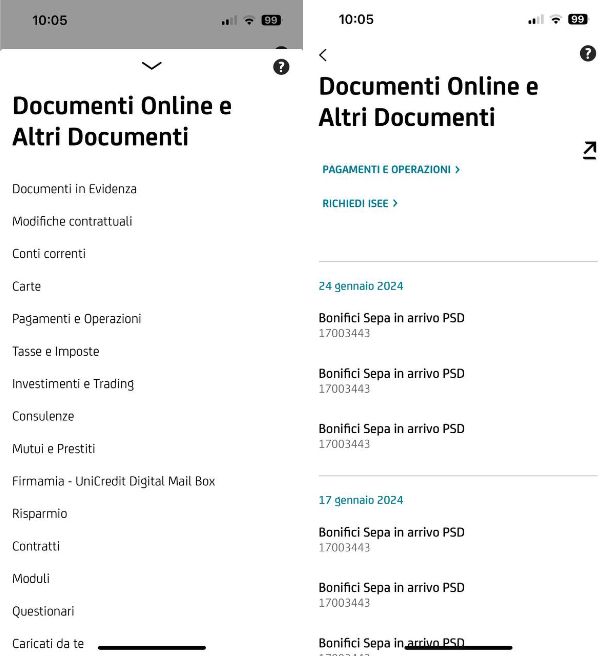Open first Bonifici Sepa document of 17 gennaio
610x657 pixels.
pyautogui.click(x=391, y=539)
